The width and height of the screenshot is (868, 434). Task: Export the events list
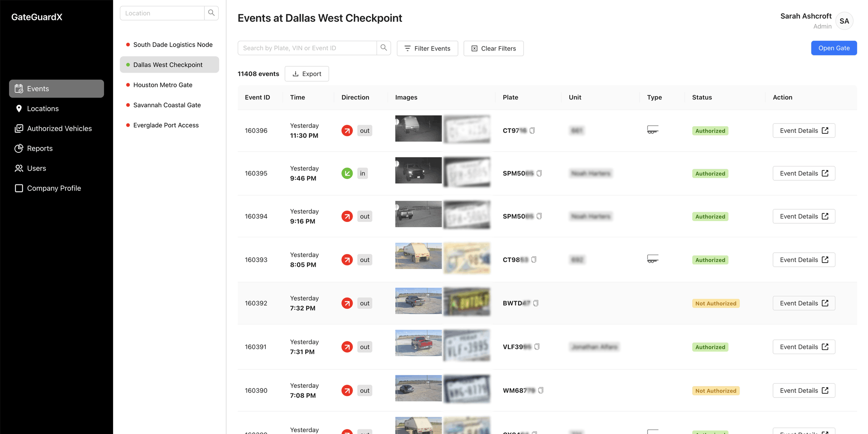click(307, 74)
